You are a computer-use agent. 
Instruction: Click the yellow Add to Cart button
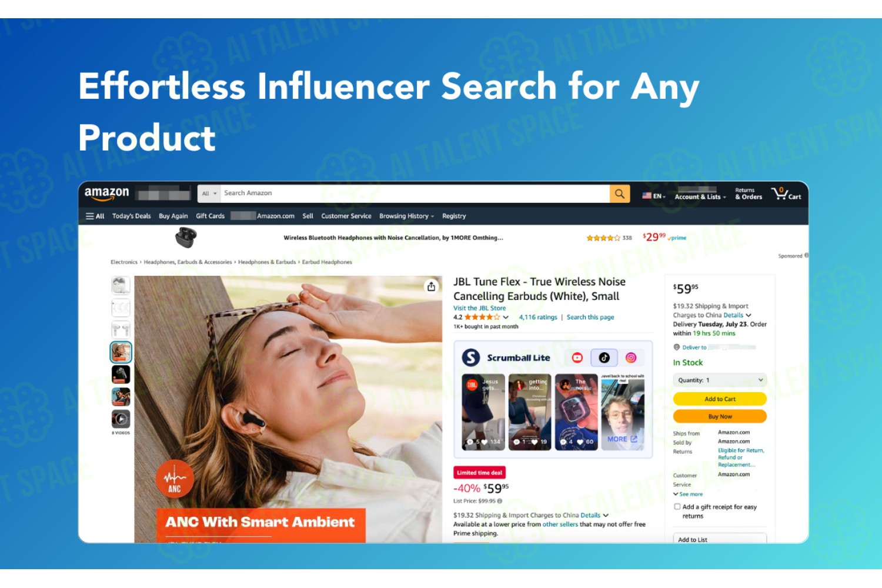coord(720,399)
